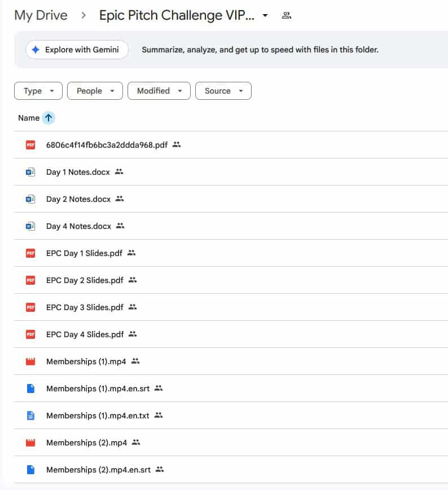Image resolution: width=448 pixels, height=490 pixels.
Task: Open the Source filter dropdown
Action: pos(223,91)
